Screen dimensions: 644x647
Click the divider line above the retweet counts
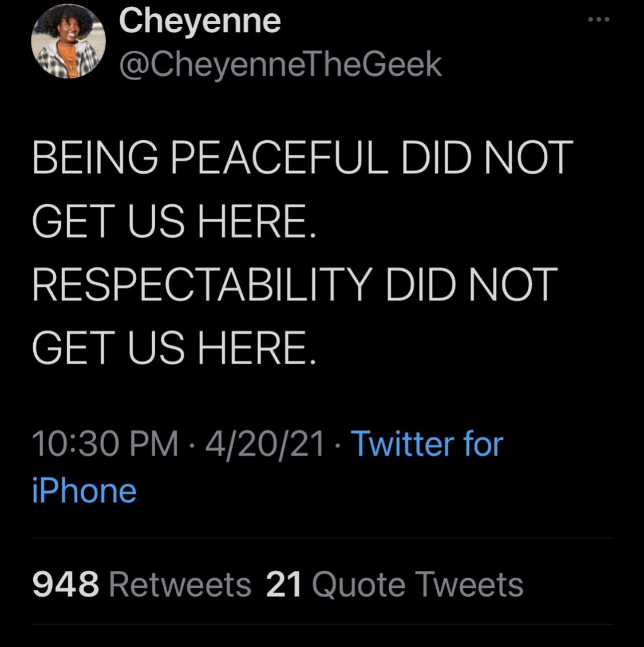pos(322,538)
